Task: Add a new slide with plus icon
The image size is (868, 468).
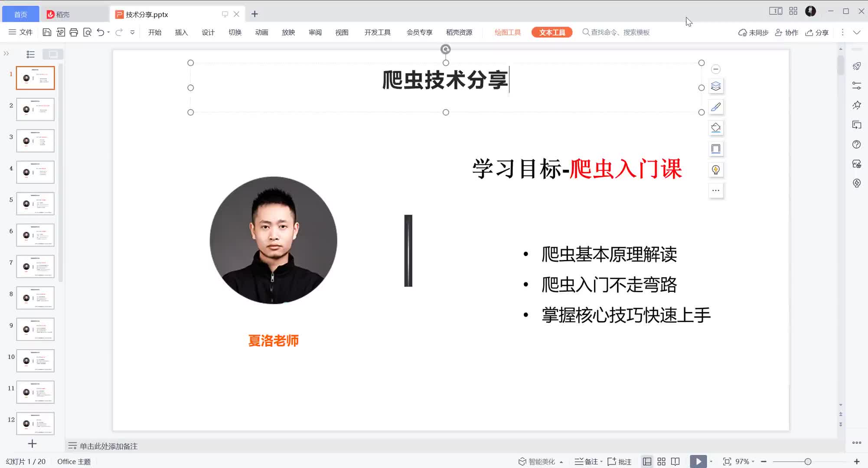Action: [x=32, y=444]
